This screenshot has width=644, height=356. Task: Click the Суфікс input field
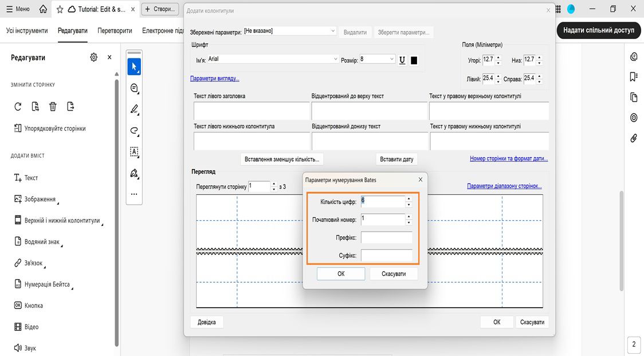coord(387,255)
